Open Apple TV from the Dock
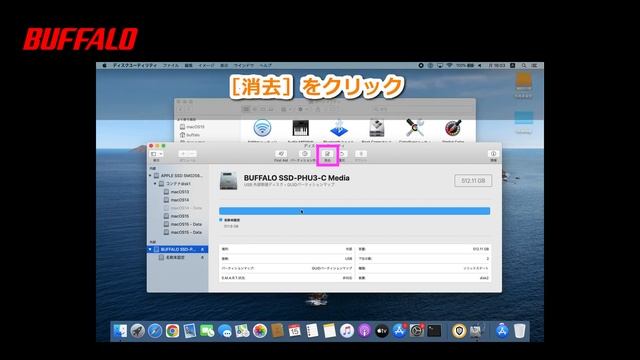 (382, 331)
